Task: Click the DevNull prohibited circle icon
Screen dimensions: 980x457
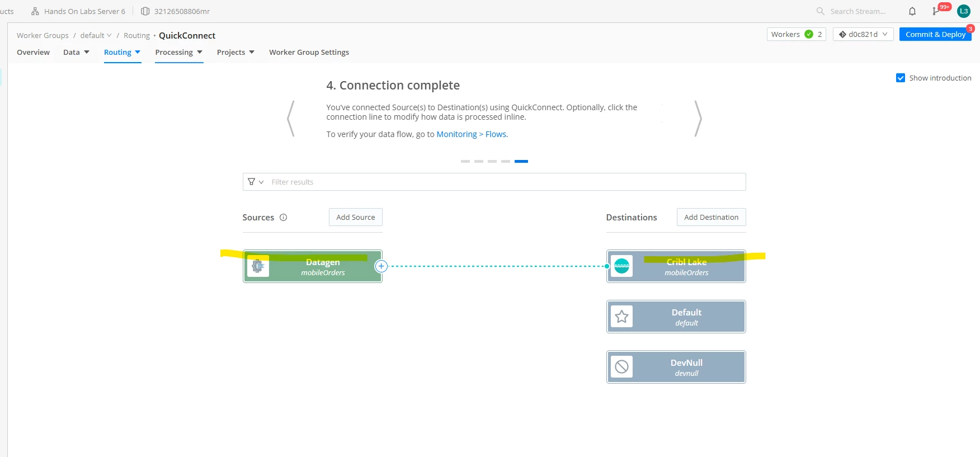Action: pyautogui.click(x=621, y=367)
